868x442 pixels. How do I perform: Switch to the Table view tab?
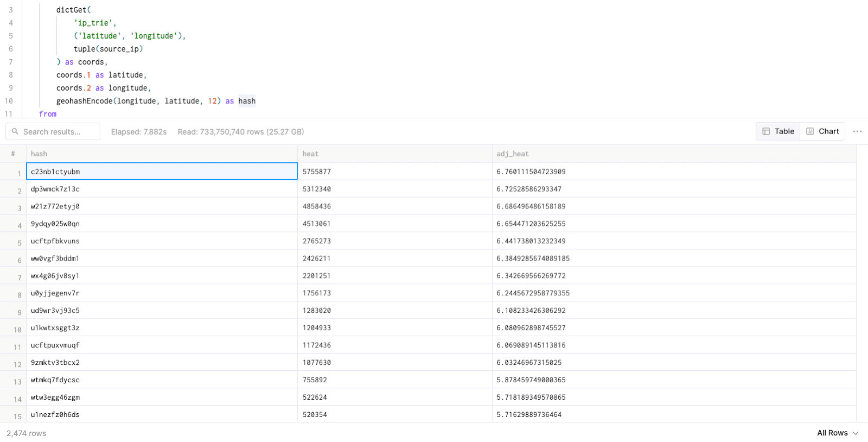(778, 131)
